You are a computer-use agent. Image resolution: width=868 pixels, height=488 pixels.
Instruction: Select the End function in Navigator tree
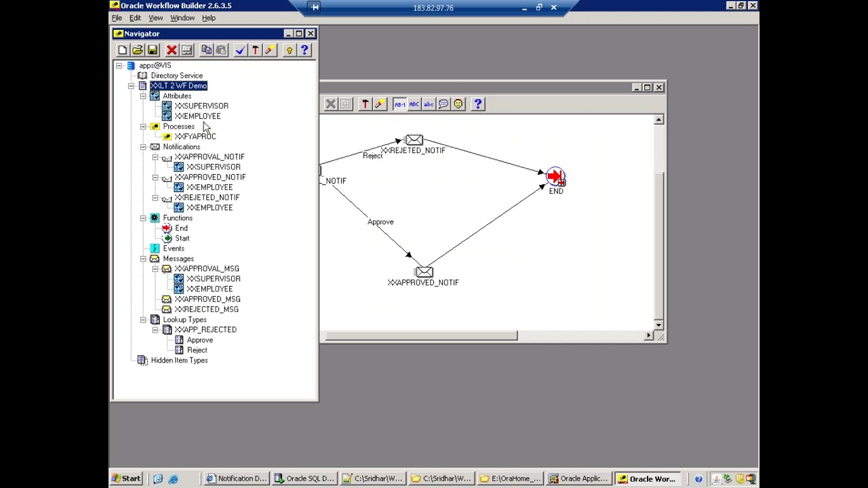181,228
